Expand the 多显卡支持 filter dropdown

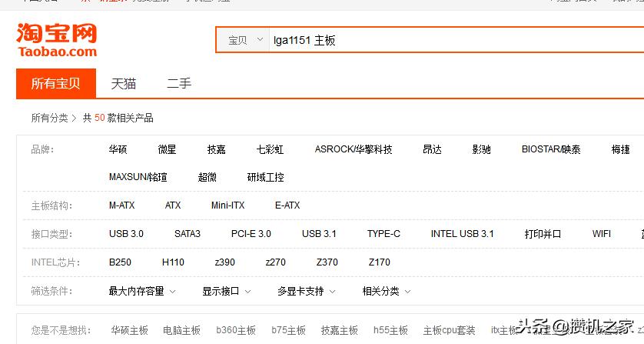tap(307, 291)
